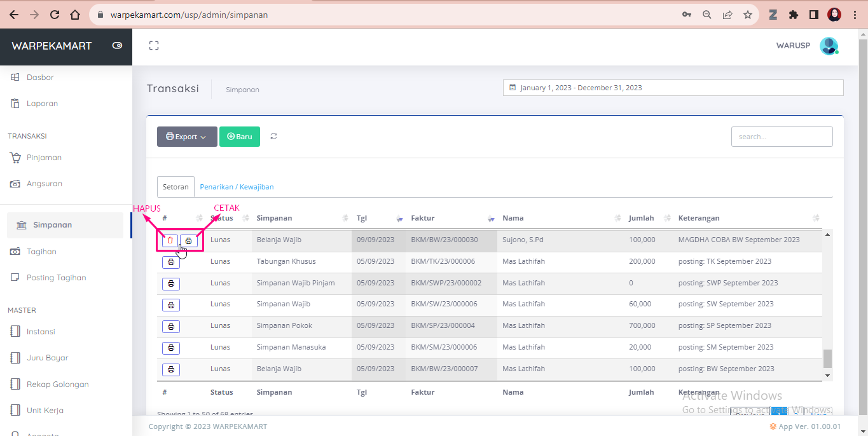Open browser extensions puzzle icon
Screen dimensions: 868x436
pyautogui.click(x=793, y=15)
